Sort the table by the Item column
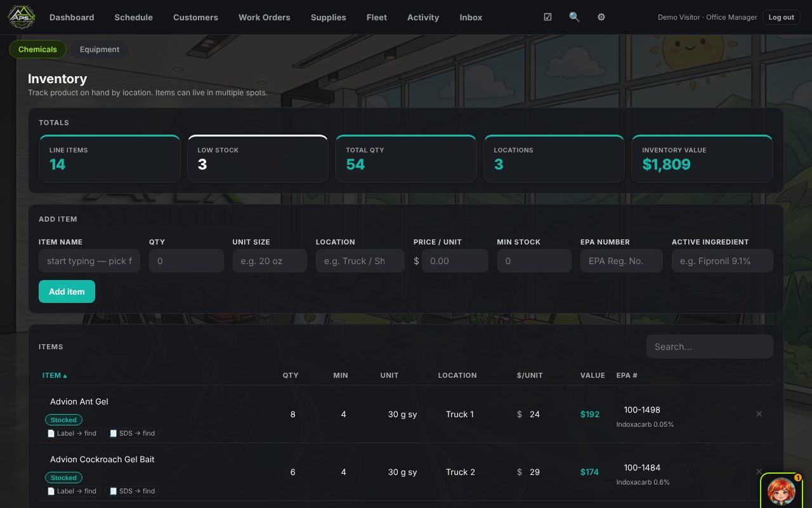 coord(55,375)
